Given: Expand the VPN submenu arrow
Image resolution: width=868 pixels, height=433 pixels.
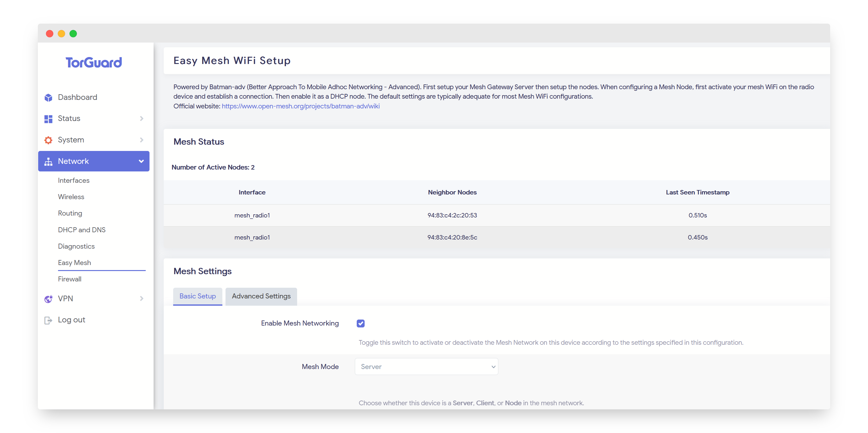Looking at the screenshot, I should click(x=142, y=298).
